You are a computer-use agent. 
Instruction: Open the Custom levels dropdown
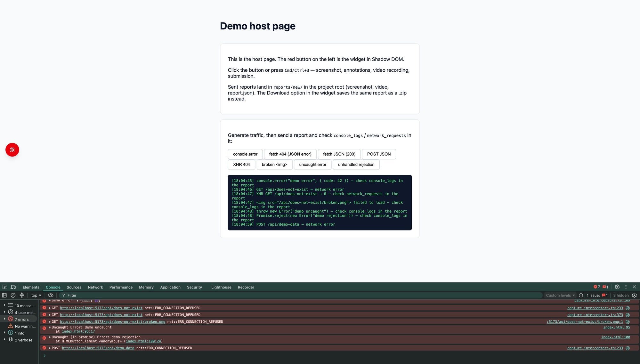coord(560,295)
